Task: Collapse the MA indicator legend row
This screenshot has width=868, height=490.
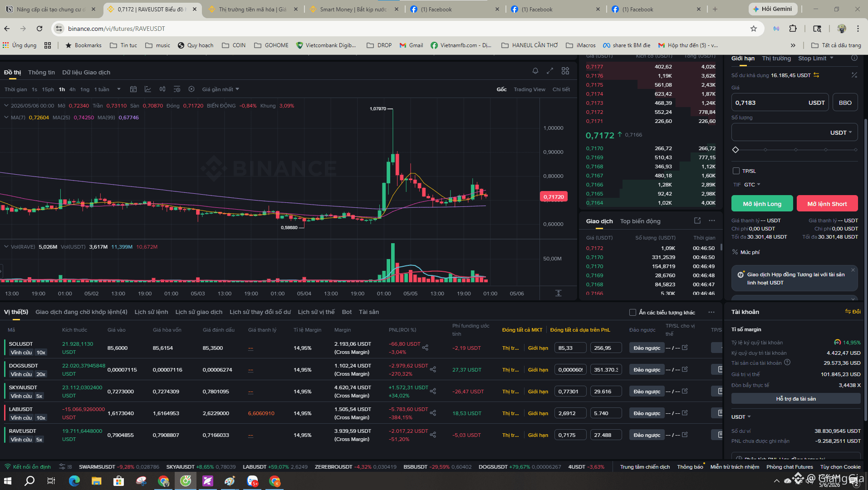Action: [x=6, y=118]
